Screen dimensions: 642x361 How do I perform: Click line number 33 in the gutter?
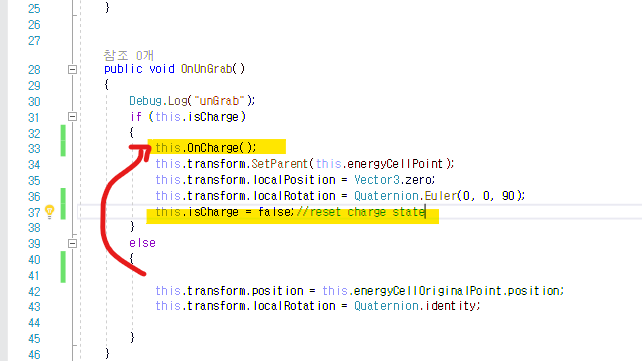34,149
